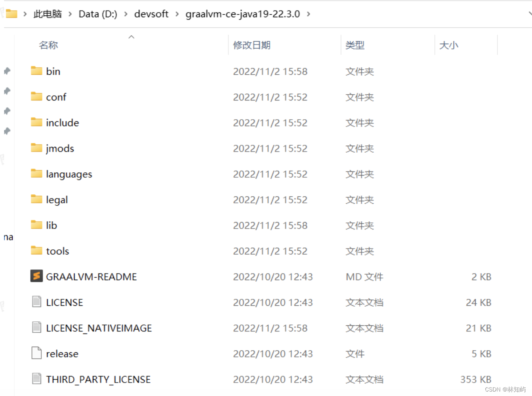This screenshot has width=532, height=396.
Task: Click LICENSE row date '2022/10/20 12:43'
Action: pos(273,303)
